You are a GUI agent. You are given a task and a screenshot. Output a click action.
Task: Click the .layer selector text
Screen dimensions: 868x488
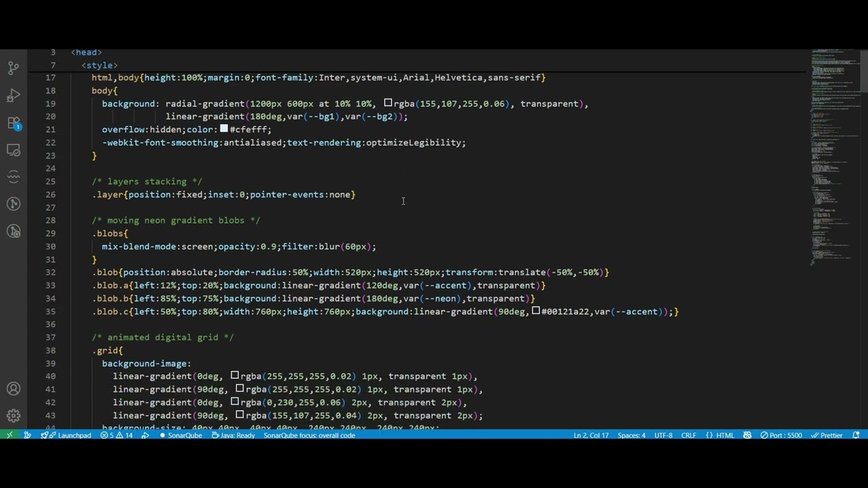[x=108, y=195]
